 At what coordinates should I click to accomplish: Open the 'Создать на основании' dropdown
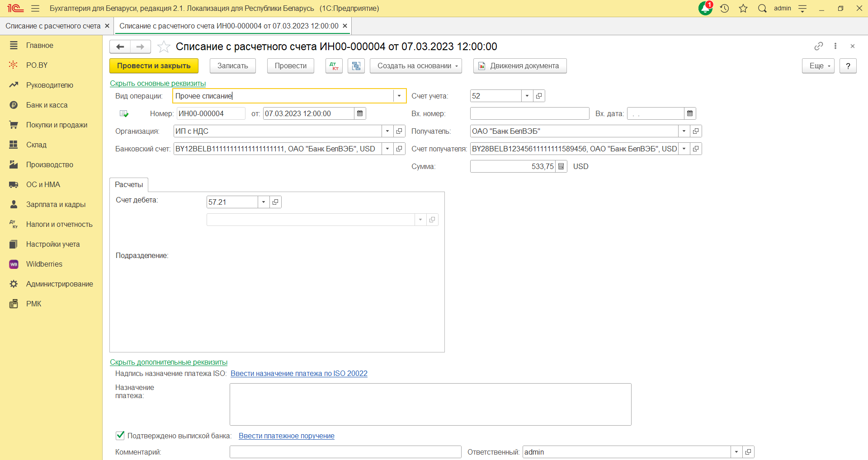coord(415,66)
